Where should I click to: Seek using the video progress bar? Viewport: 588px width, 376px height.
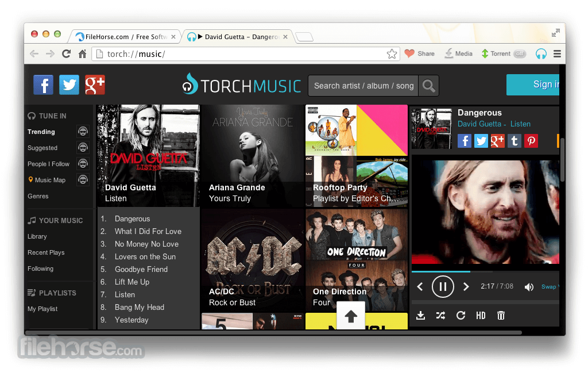[485, 271]
